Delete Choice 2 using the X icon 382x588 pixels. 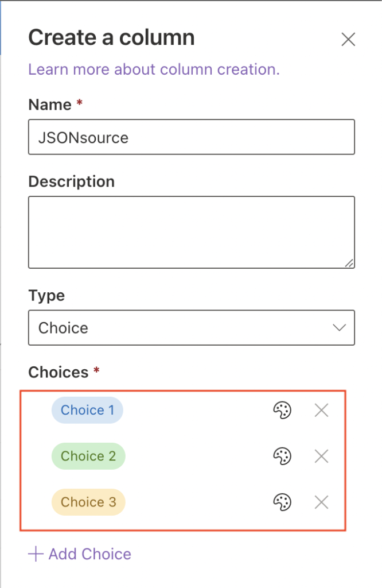[x=321, y=457]
